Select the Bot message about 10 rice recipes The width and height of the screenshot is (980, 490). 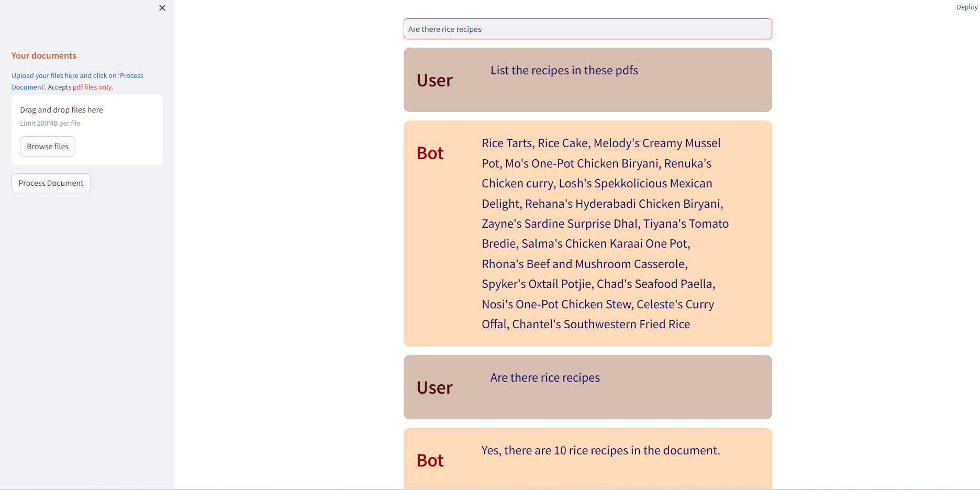click(x=587, y=458)
